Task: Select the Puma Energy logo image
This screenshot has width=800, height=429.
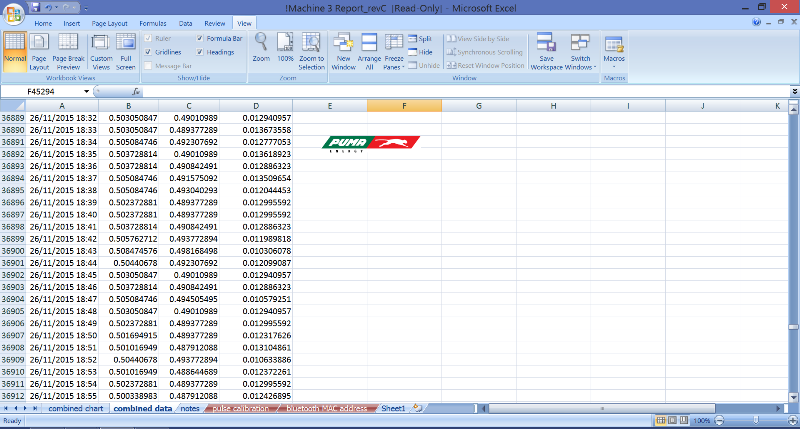Action: coord(371,144)
